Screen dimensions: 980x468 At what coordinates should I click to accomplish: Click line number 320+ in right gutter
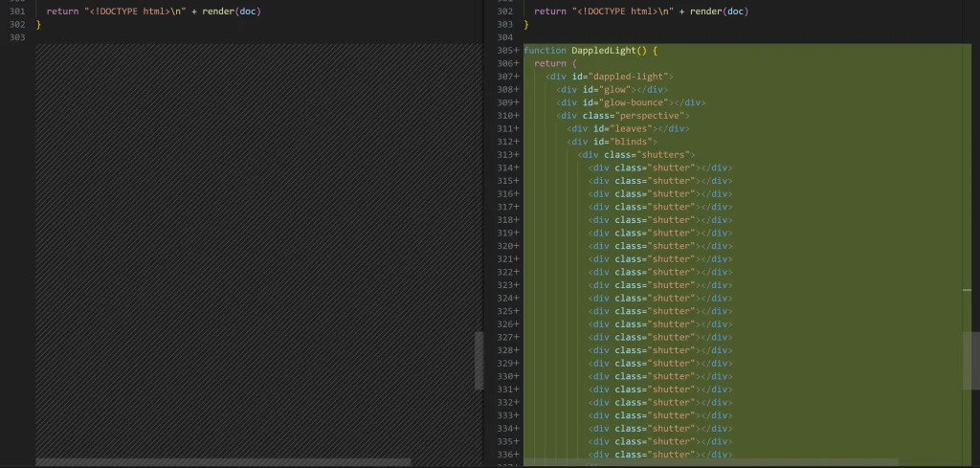(508, 246)
